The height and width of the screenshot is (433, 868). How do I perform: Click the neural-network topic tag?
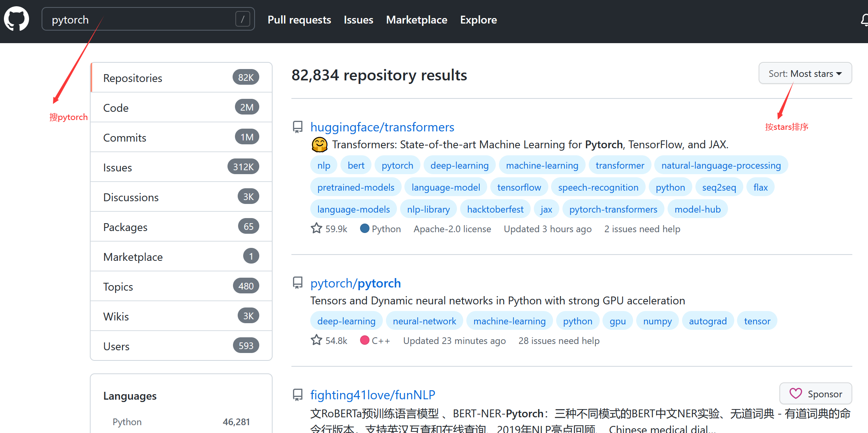(424, 321)
